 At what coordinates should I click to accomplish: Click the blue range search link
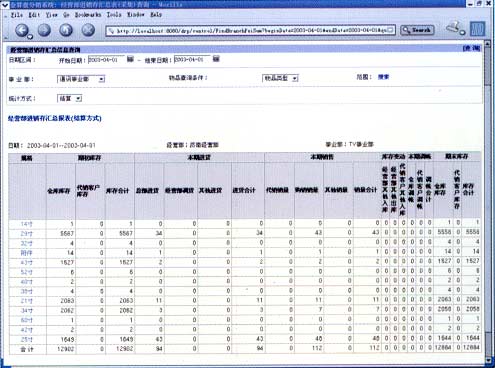pos(383,77)
